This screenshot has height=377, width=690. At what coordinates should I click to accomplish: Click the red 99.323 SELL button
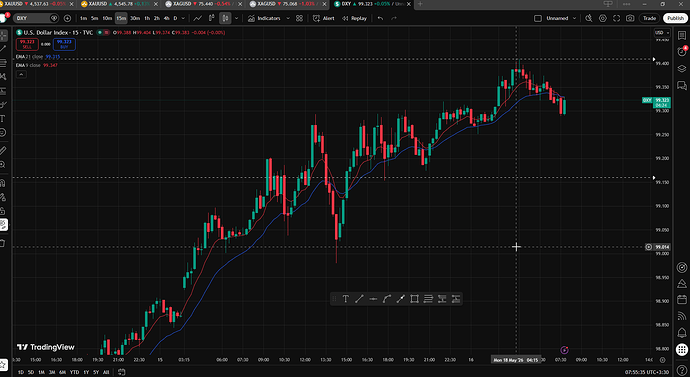click(27, 44)
